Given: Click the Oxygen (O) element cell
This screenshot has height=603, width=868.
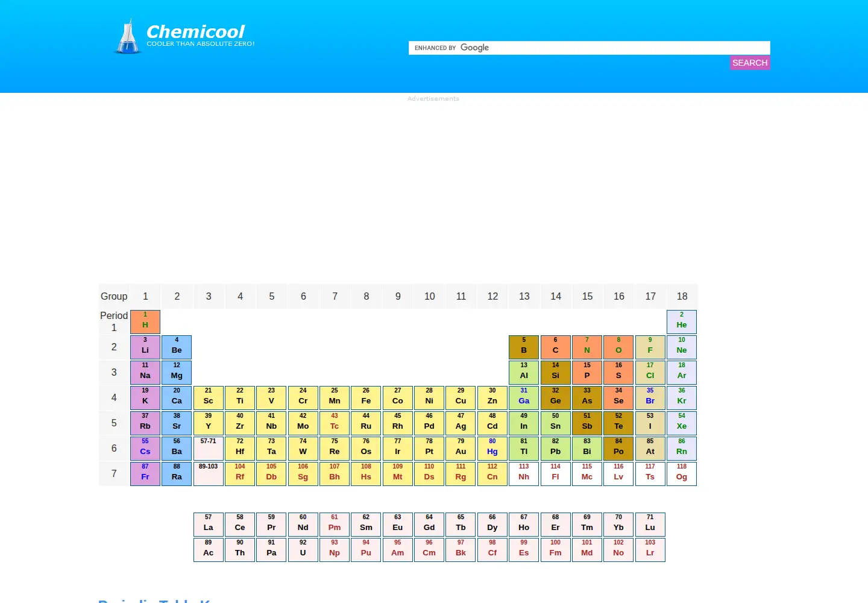Looking at the screenshot, I should click(x=618, y=347).
